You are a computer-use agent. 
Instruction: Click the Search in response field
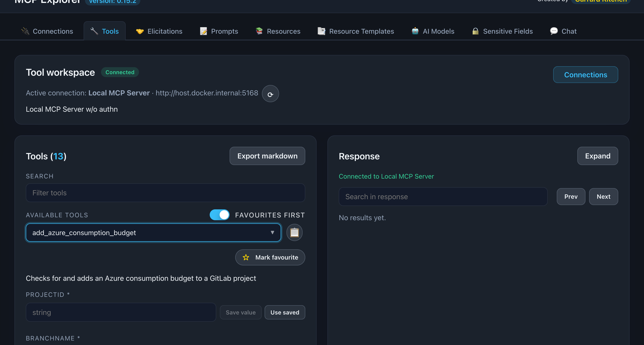tap(443, 197)
